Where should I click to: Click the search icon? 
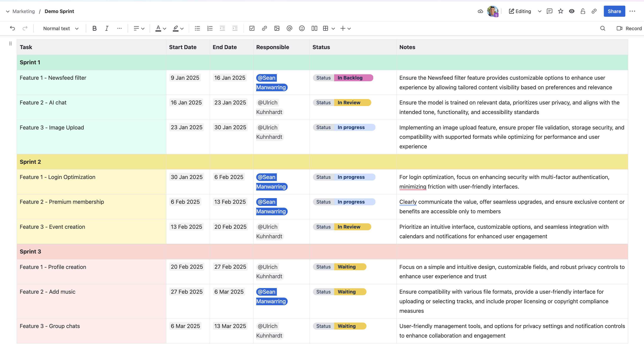coord(603,28)
